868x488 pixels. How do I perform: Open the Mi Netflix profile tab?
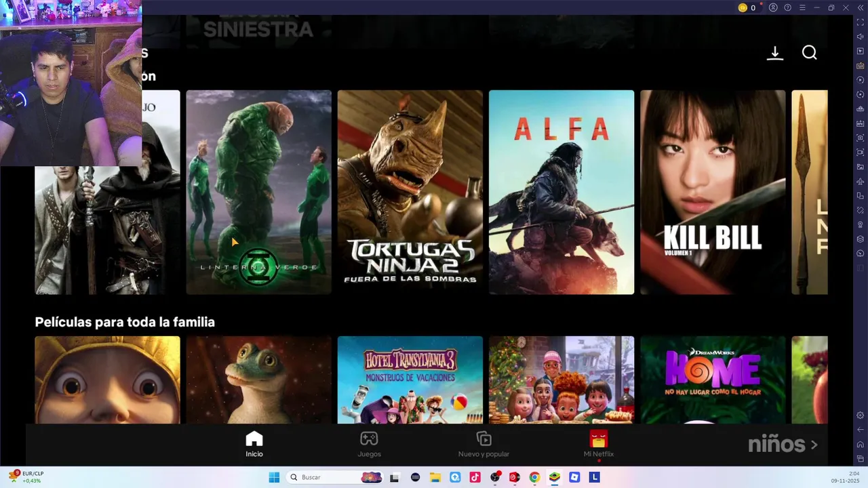tap(599, 444)
